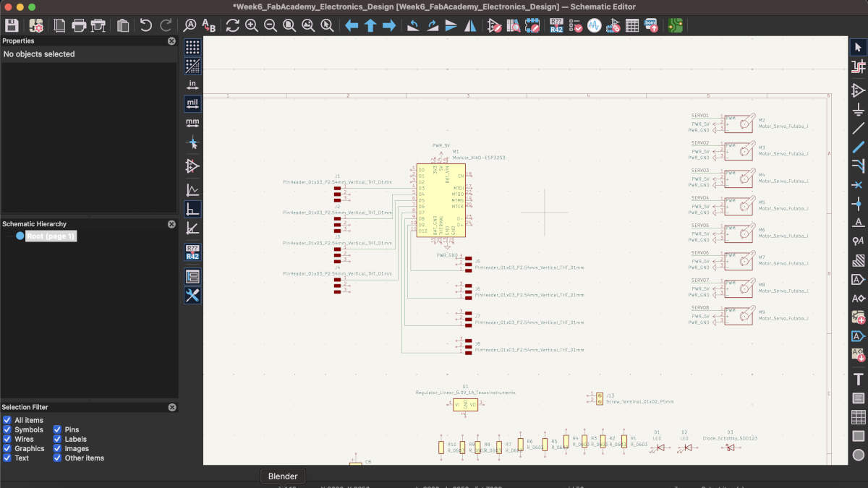Switch units to inches

(192, 85)
